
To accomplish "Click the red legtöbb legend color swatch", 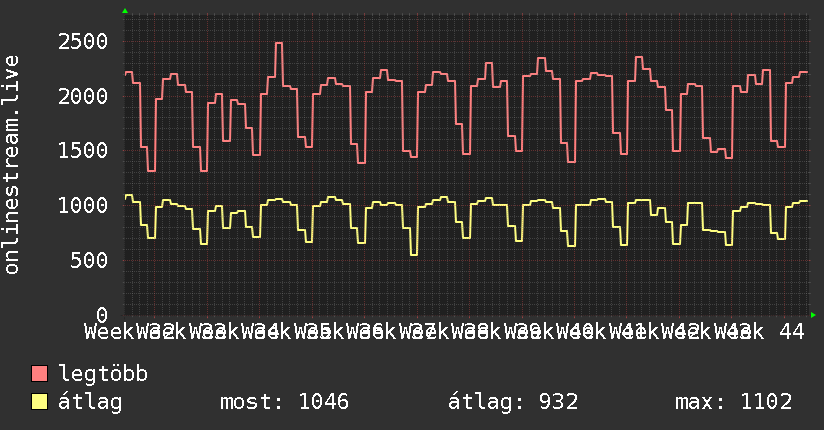I will click(x=40, y=374).
